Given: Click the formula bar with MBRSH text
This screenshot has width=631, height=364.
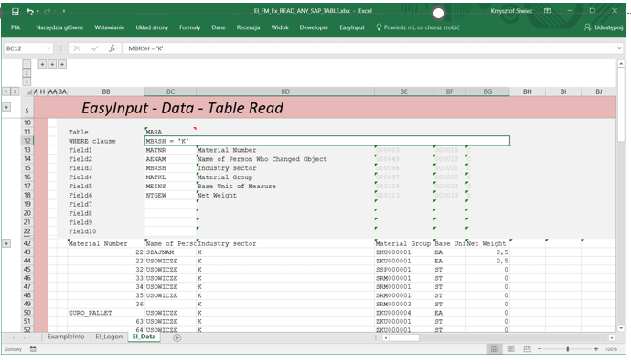Looking at the screenshot, I should [369, 48].
